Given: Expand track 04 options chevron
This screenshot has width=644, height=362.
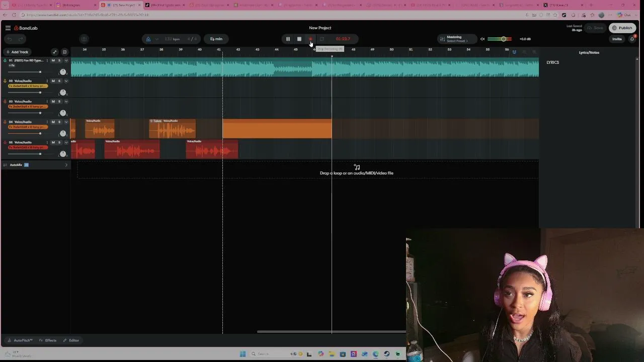Looking at the screenshot, I should (x=66, y=122).
